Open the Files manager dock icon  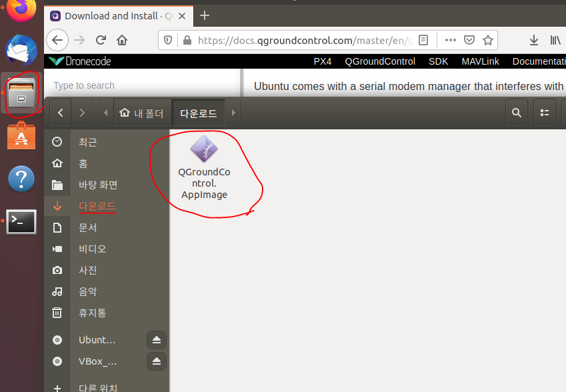[x=21, y=94]
